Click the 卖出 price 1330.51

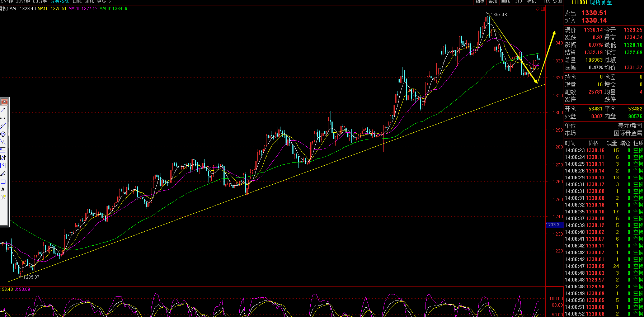point(594,13)
